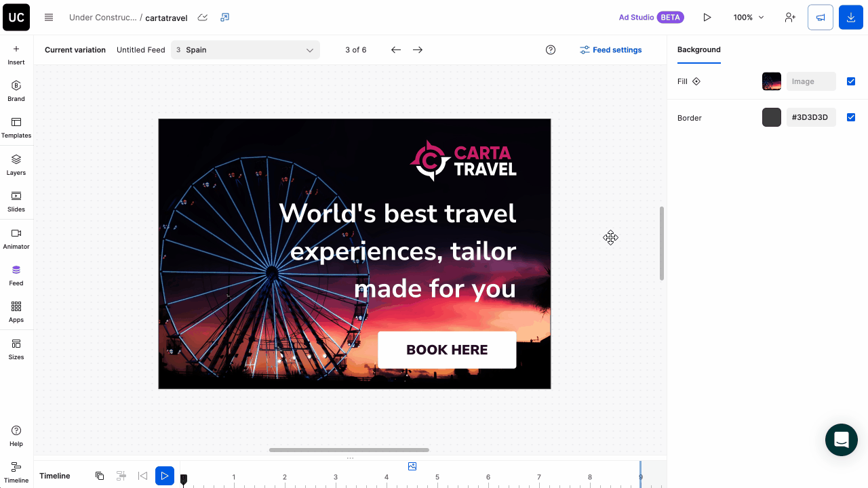Click the Fill image thumbnail swatch

(x=772, y=81)
